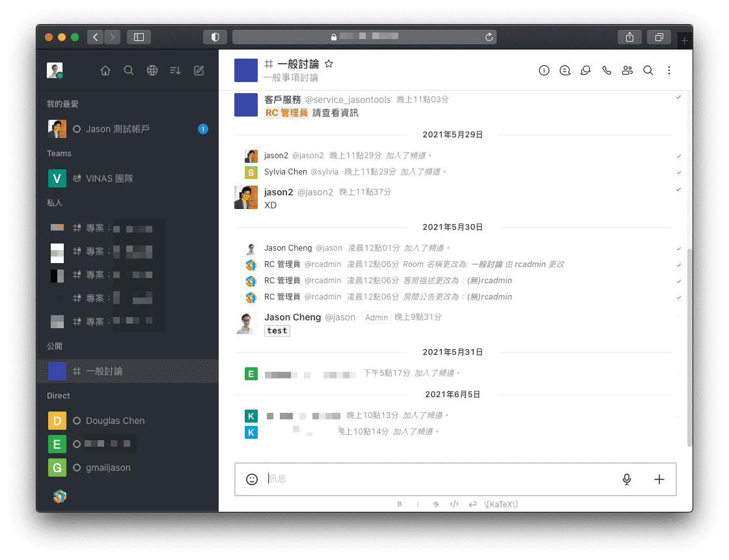Insert inline code formatting

[454, 504]
